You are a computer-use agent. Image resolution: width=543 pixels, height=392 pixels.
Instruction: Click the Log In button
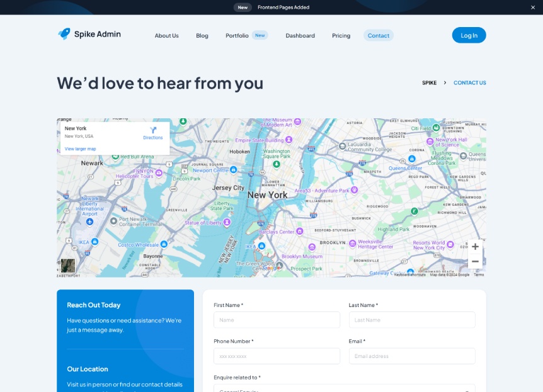click(x=469, y=35)
